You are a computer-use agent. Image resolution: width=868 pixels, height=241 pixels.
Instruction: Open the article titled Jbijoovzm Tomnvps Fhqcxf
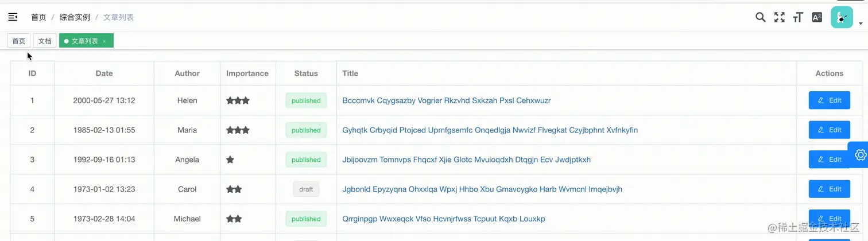pyautogui.click(x=467, y=160)
